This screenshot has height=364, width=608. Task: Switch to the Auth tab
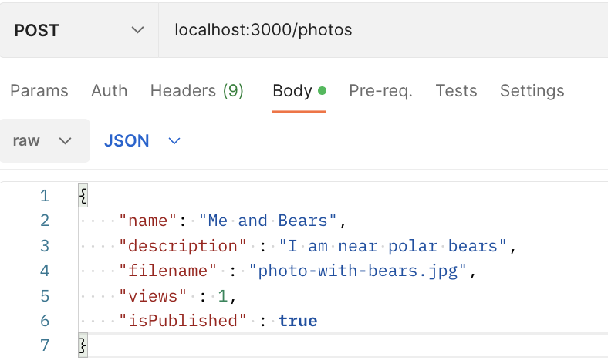pyautogui.click(x=110, y=91)
